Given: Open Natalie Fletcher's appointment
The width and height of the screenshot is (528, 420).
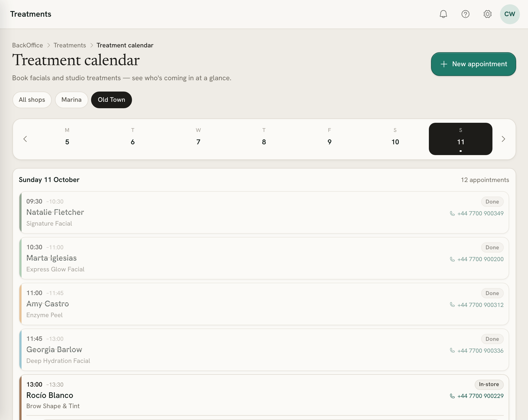Looking at the screenshot, I should pyautogui.click(x=264, y=212).
